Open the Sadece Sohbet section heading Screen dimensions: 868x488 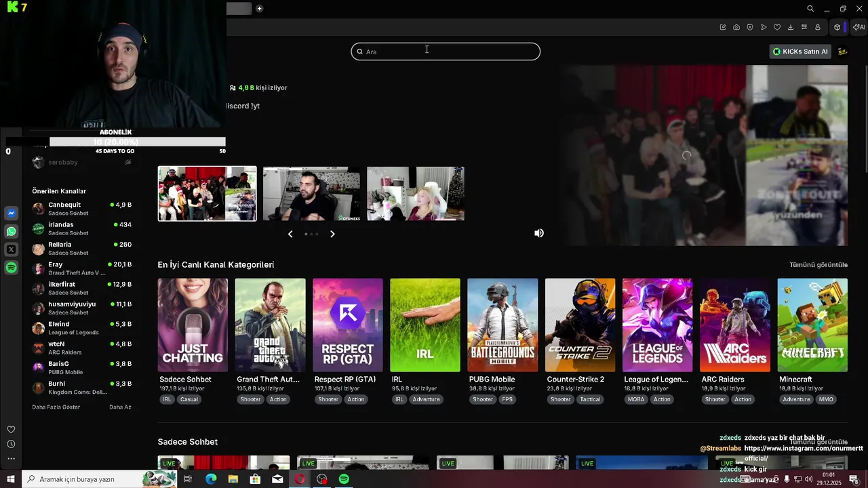[188, 442]
